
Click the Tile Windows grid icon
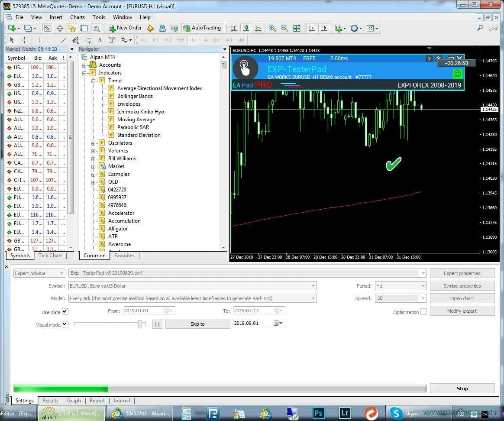coord(296,28)
